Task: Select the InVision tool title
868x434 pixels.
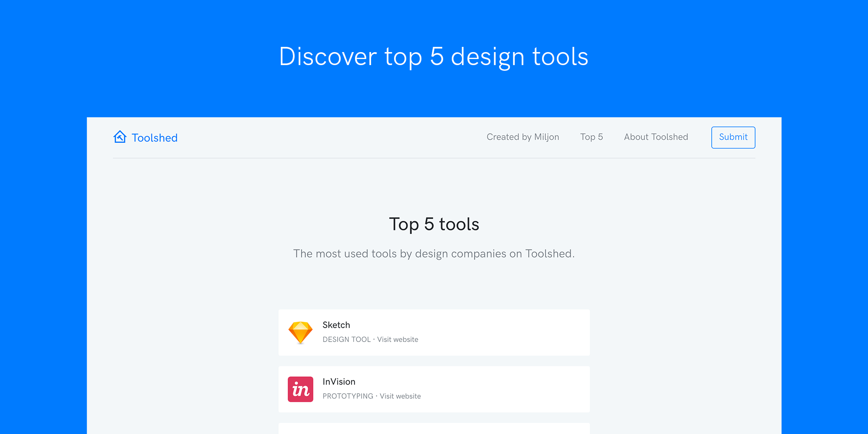Action: point(339,382)
